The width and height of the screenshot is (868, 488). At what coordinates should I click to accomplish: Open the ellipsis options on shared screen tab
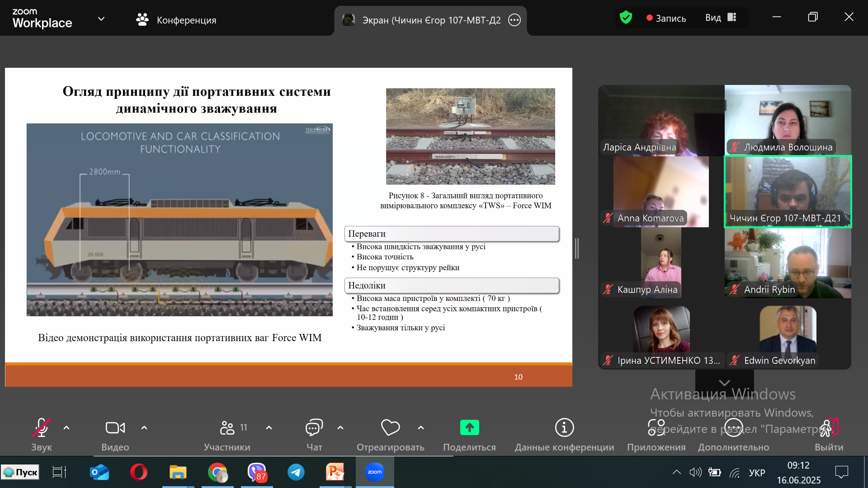tap(514, 20)
